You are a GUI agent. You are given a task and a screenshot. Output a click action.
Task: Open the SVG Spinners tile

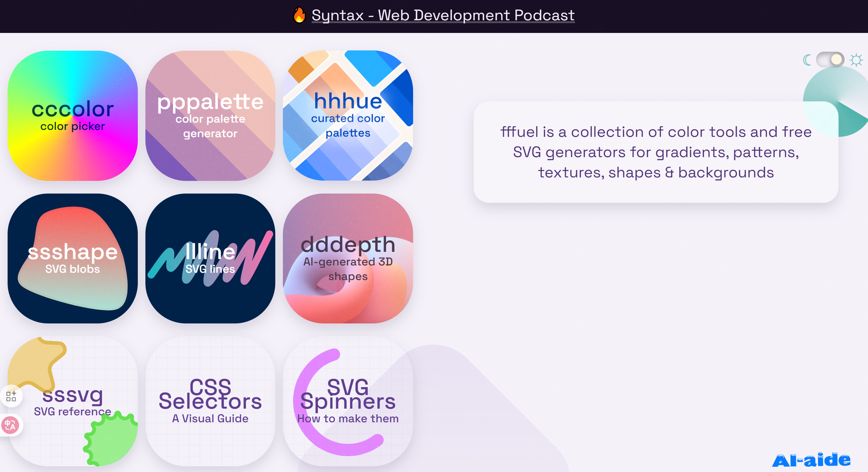pos(348,401)
